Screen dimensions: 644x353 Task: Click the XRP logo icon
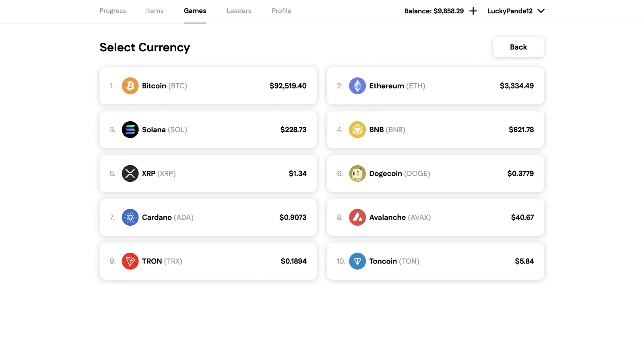click(130, 174)
